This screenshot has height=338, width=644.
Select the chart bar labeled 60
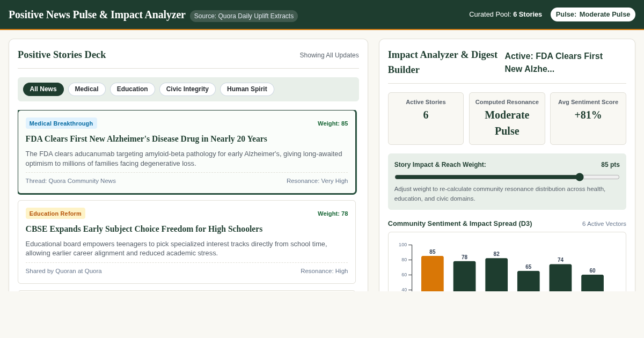[x=592, y=283]
